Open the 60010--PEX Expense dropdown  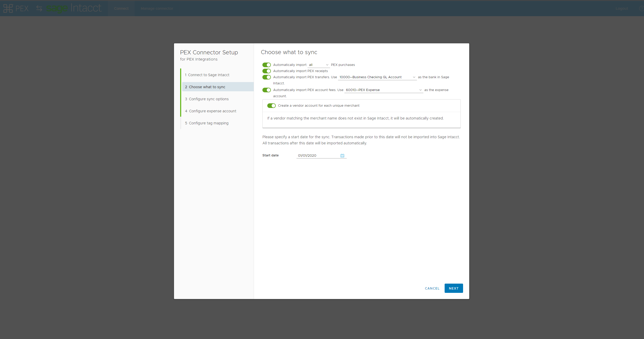click(x=383, y=90)
